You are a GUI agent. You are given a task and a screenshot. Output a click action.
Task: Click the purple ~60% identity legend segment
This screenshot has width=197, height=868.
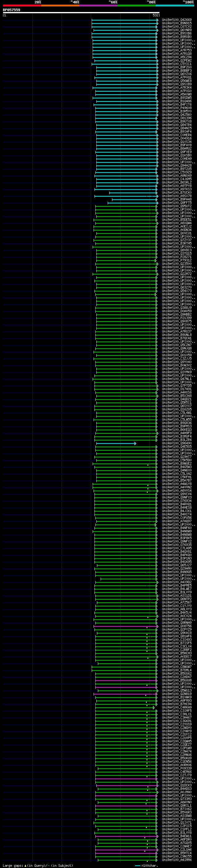click(x=98, y=6)
